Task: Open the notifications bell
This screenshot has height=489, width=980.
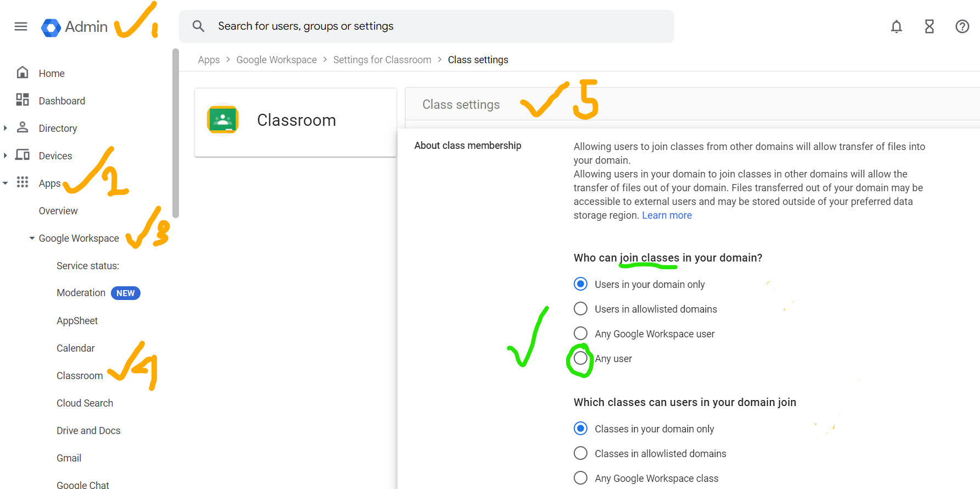Action: [897, 26]
